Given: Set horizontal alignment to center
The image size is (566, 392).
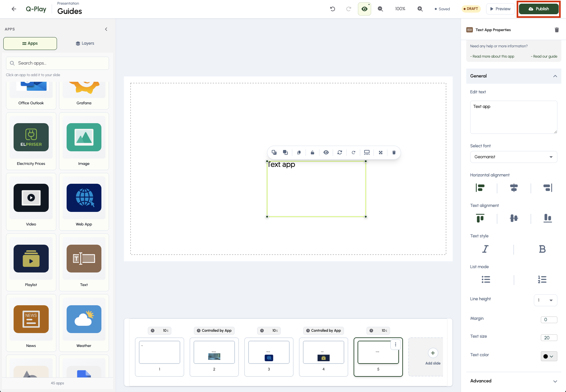Looking at the screenshot, I should coord(514,188).
